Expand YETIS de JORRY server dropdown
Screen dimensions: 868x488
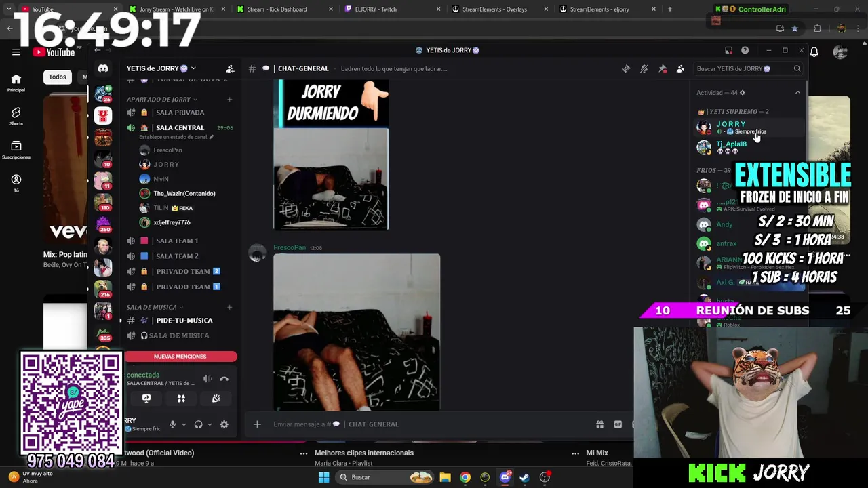(x=193, y=68)
